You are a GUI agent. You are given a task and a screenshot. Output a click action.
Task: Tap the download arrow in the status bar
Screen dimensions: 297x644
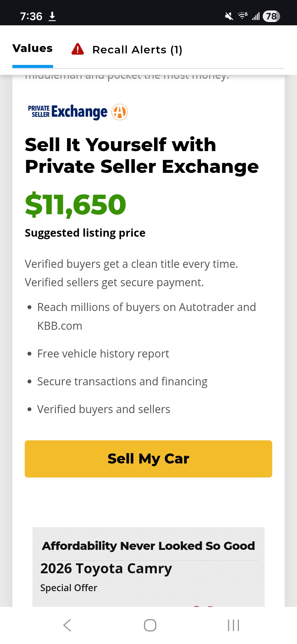coord(52,17)
